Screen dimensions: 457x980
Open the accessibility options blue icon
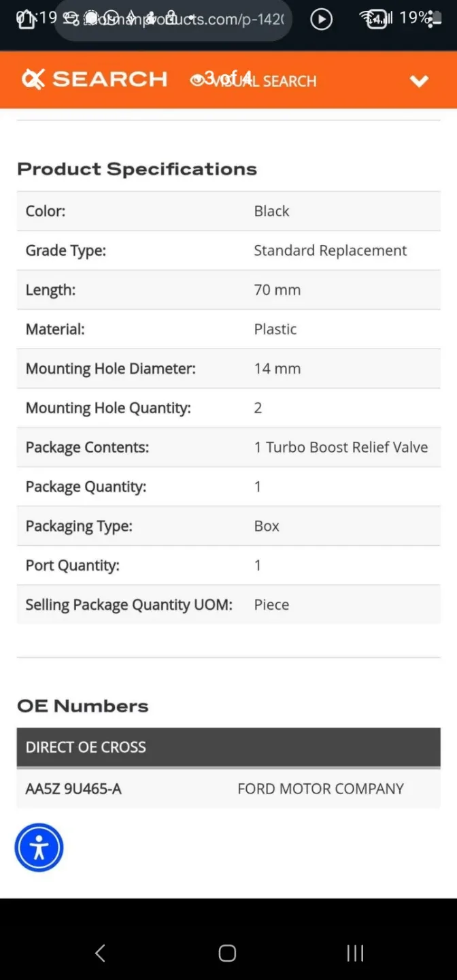(39, 847)
